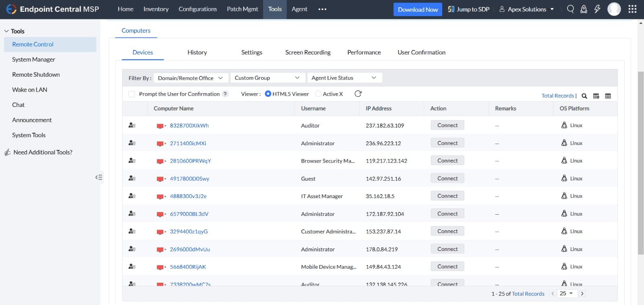Switch to the History tab
Viewport: 644px width, 305px height.
click(197, 52)
